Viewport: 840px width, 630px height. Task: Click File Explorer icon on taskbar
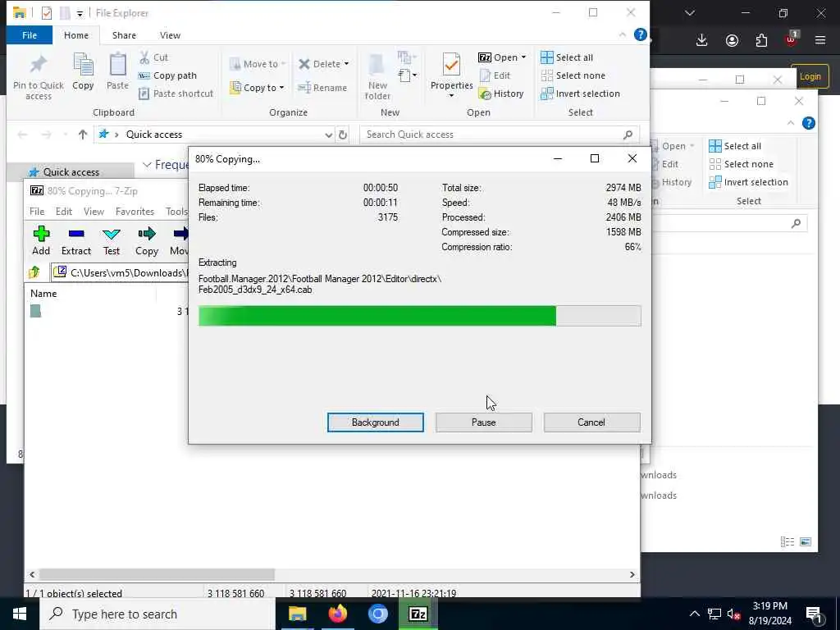297,614
